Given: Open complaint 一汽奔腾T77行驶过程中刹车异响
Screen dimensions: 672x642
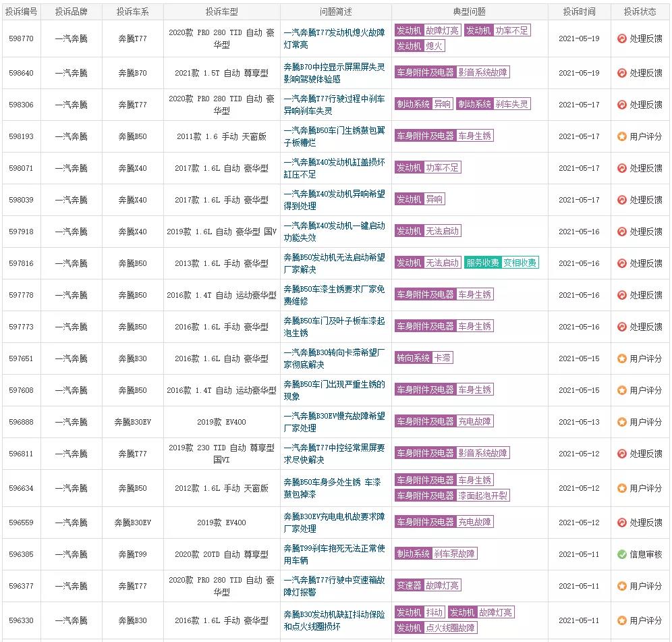Looking at the screenshot, I should click(334, 105).
